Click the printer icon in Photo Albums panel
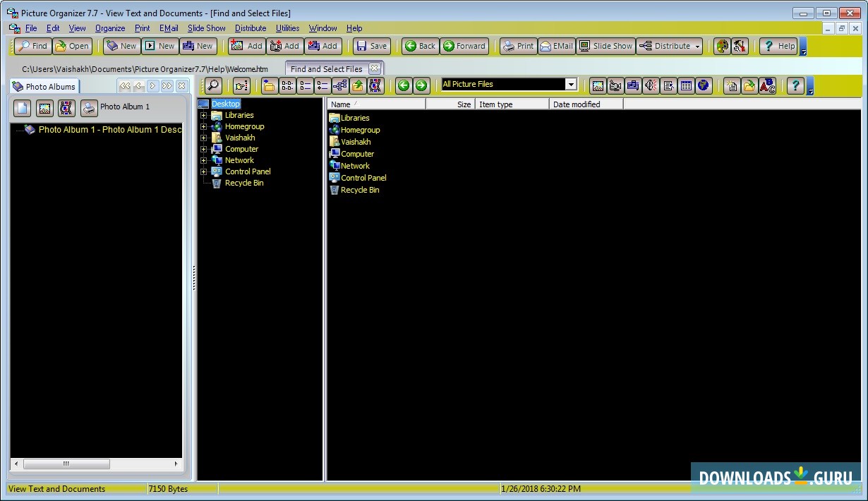The height and width of the screenshot is (501, 868). (x=88, y=108)
